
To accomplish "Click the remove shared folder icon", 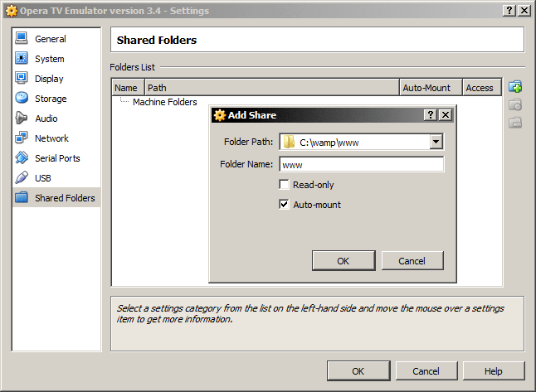I will tap(515, 123).
